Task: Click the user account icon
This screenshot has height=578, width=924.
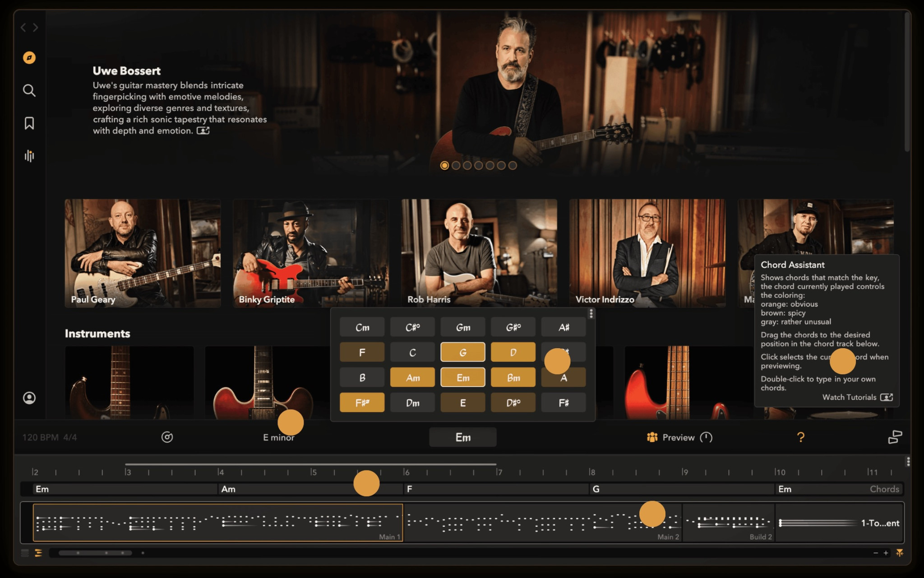Action: click(29, 398)
